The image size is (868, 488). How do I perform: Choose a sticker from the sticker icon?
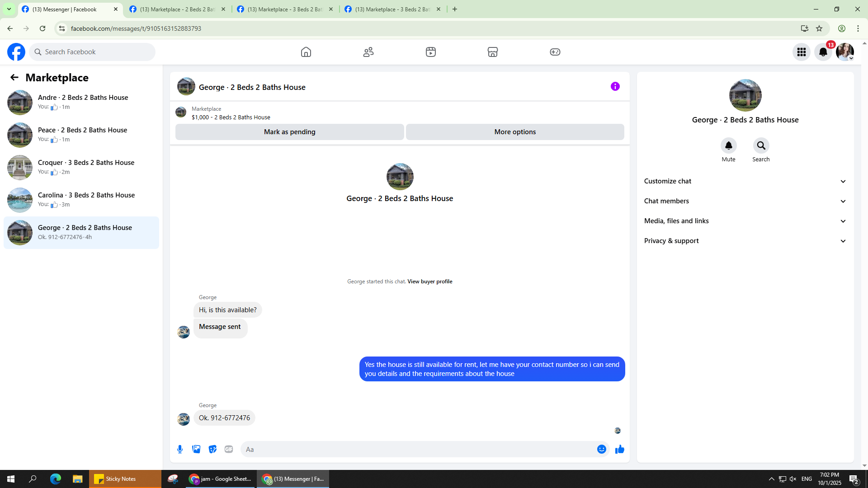pyautogui.click(x=212, y=449)
